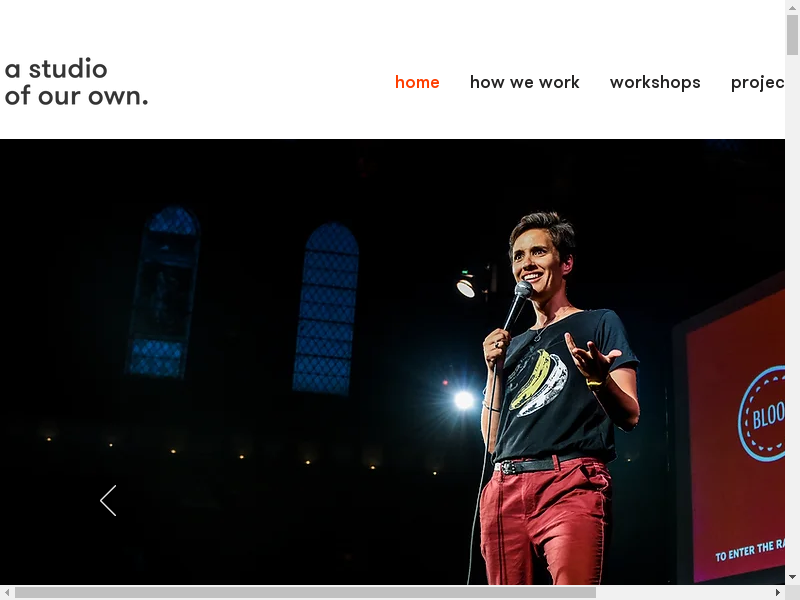Click the banana graphic on the t-shirt
This screenshot has height=600, width=800.
(537, 380)
